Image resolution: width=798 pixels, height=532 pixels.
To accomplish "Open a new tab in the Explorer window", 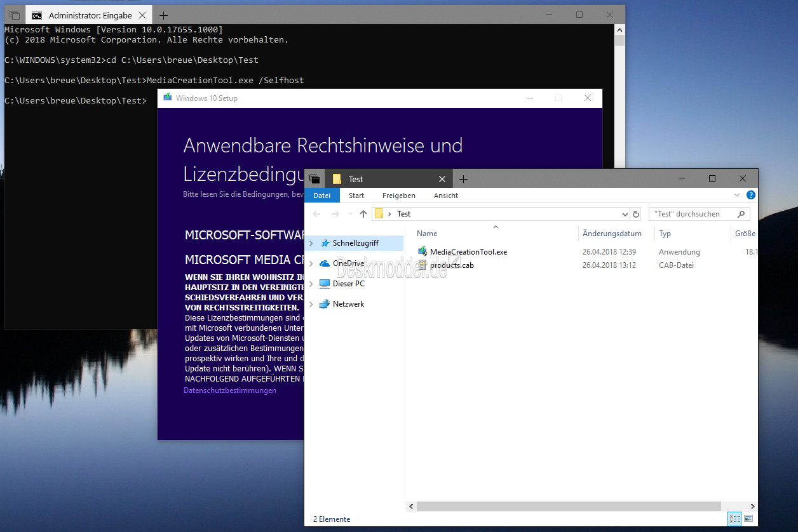I will 463,179.
